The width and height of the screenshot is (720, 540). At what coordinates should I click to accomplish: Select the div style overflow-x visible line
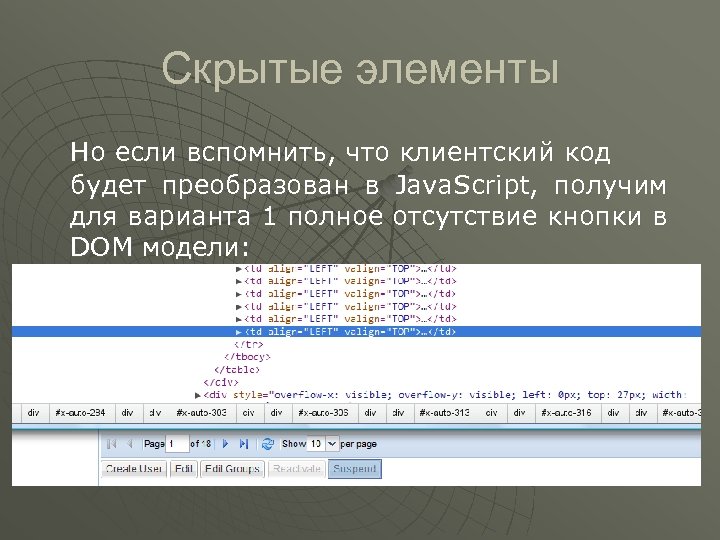tap(444, 395)
